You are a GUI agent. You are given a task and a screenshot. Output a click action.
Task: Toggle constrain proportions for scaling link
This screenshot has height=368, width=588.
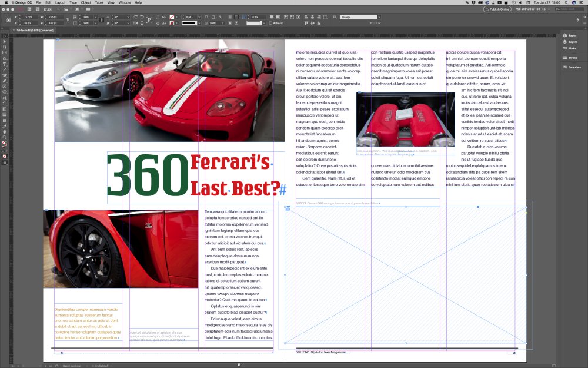click(101, 20)
